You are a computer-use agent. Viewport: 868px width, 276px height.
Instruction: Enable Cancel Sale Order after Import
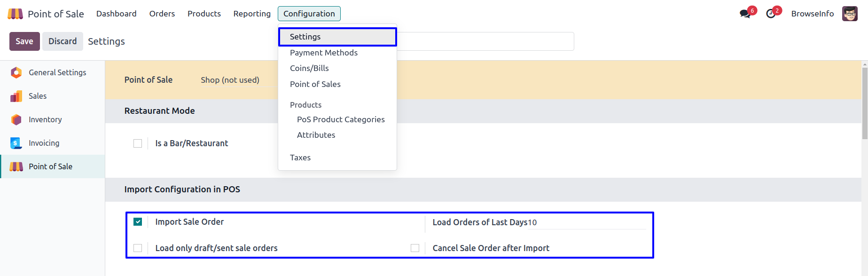coord(415,248)
